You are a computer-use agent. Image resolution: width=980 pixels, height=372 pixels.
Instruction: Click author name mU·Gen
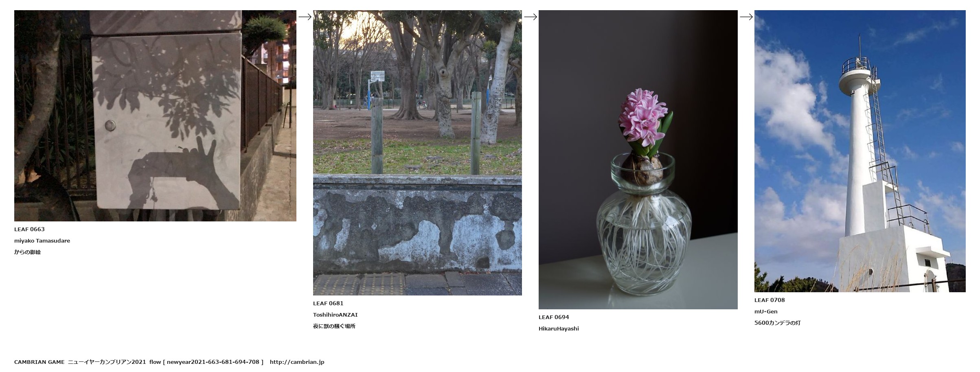[x=766, y=311]
